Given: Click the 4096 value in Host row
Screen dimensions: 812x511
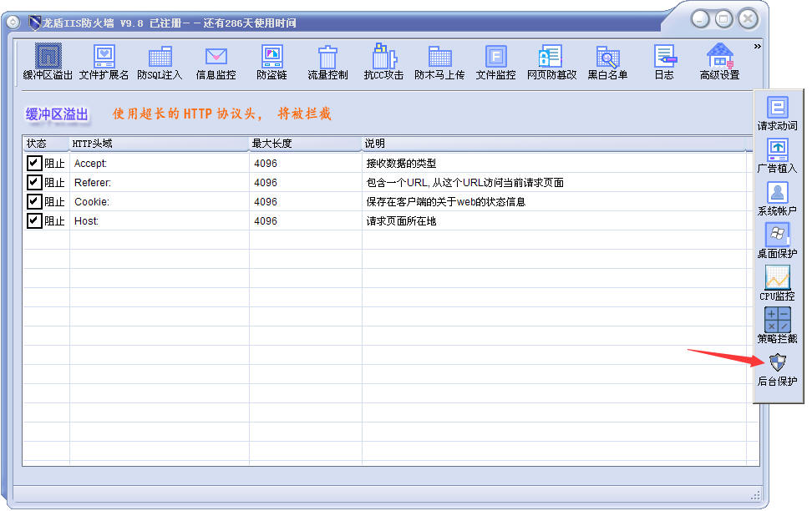Looking at the screenshot, I should click(266, 221).
